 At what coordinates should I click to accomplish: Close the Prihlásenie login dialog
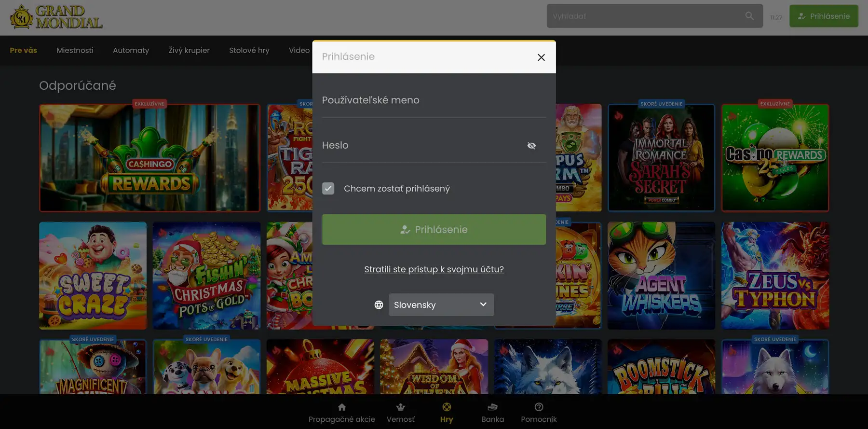tap(541, 57)
